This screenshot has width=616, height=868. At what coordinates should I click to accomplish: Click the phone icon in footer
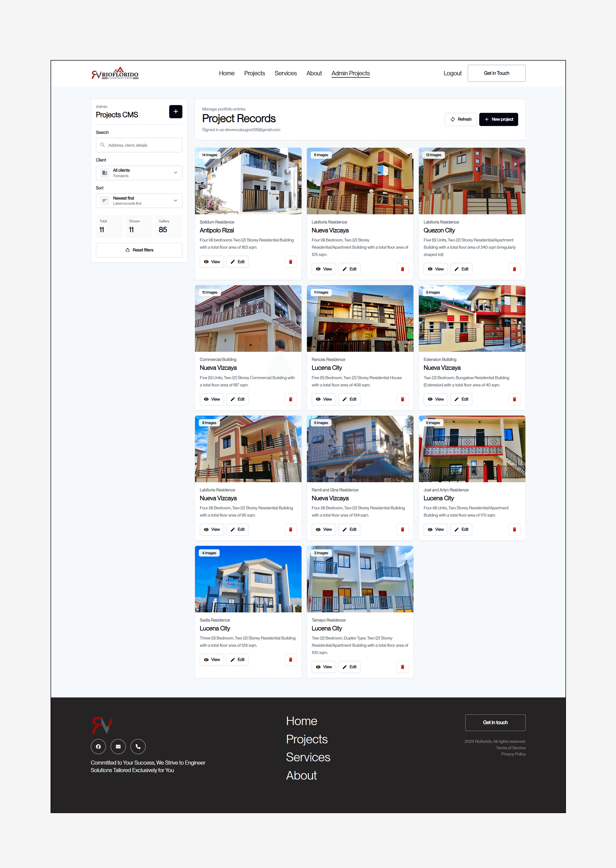click(138, 746)
